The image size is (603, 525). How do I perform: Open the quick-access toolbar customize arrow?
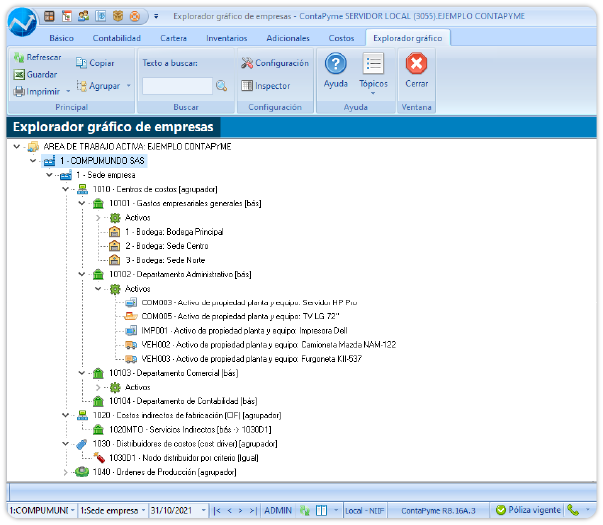(x=156, y=16)
